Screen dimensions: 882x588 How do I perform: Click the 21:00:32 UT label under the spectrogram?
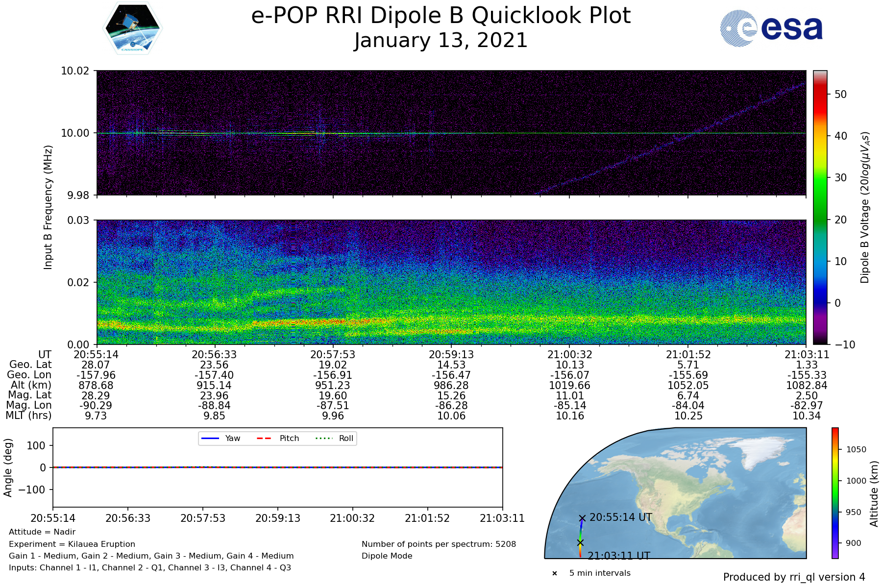click(x=570, y=354)
